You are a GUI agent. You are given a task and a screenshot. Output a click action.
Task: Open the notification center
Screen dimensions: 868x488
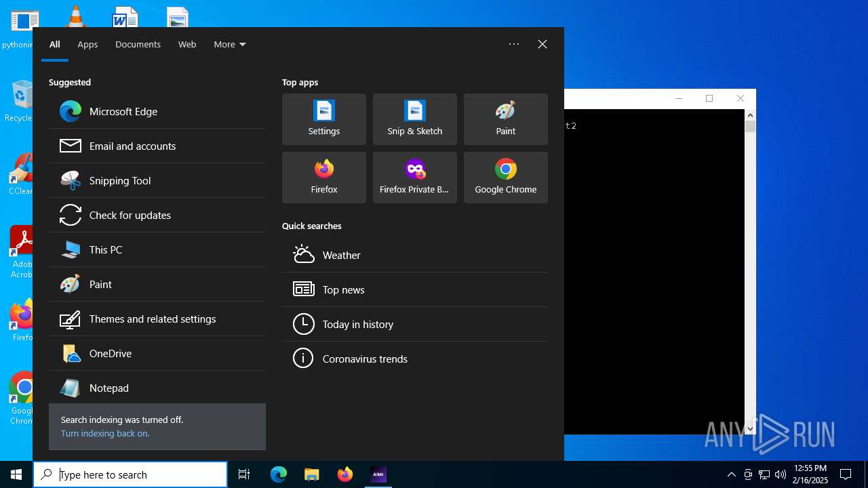point(846,474)
